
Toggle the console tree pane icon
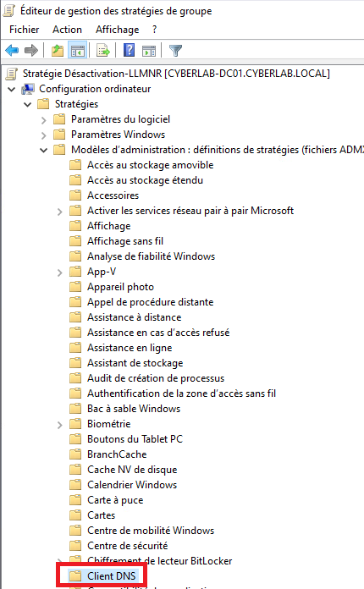tap(77, 50)
